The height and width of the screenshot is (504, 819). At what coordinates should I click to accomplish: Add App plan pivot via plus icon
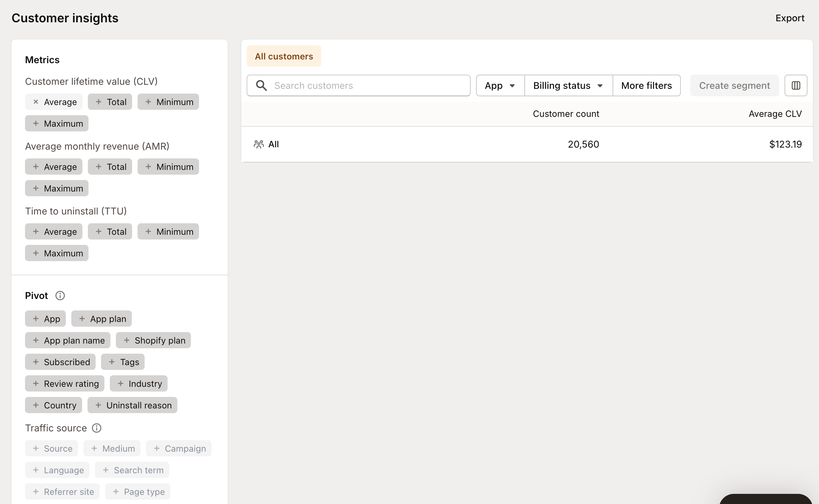[x=82, y=319]
